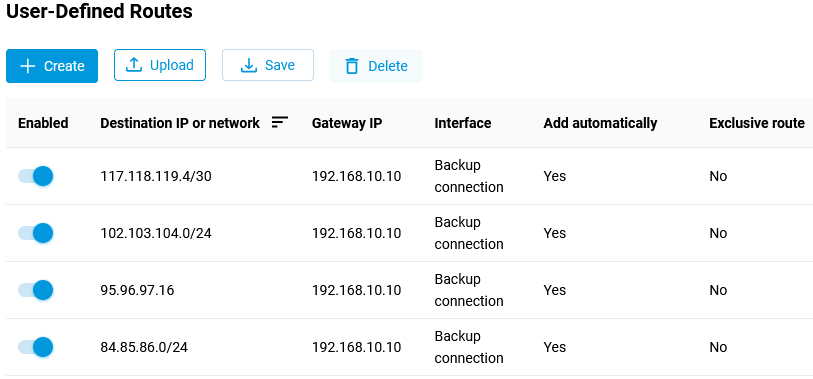Click Backup connection in the 102.103.104.0/24 row
This screenshot has height=379, width=813.
469,233
